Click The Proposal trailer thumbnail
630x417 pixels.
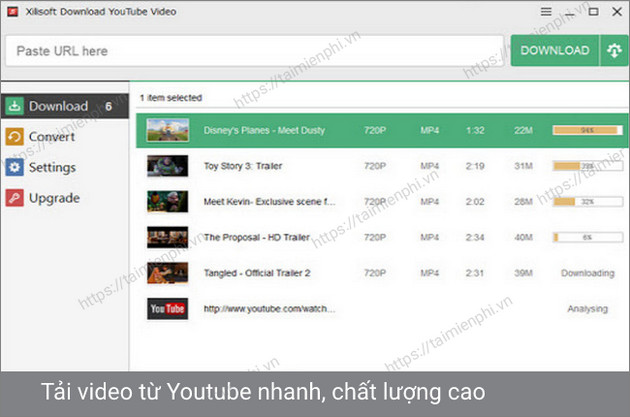(168, 237)
